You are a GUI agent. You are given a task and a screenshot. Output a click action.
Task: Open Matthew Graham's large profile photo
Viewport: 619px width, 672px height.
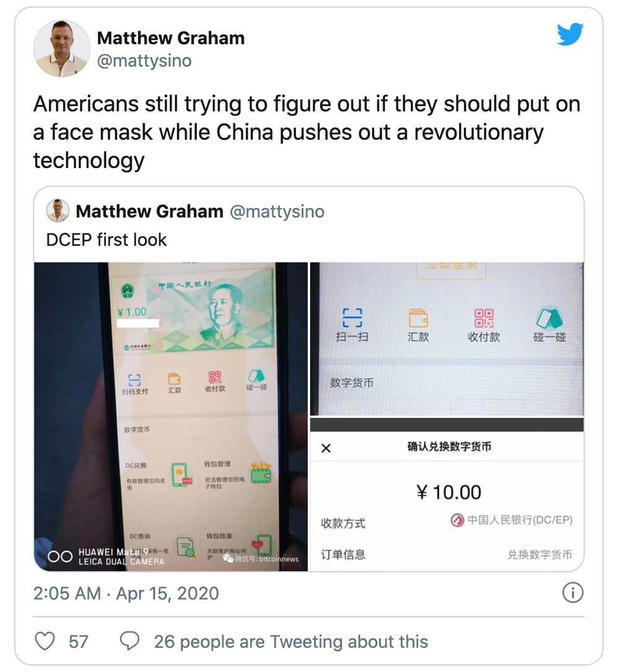click(x=62, y=48)
